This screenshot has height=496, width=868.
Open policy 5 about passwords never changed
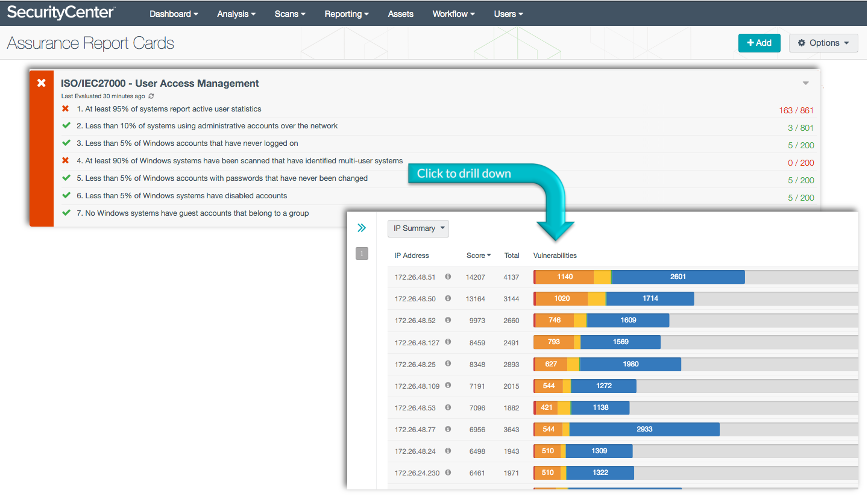(x=222, y=178)
